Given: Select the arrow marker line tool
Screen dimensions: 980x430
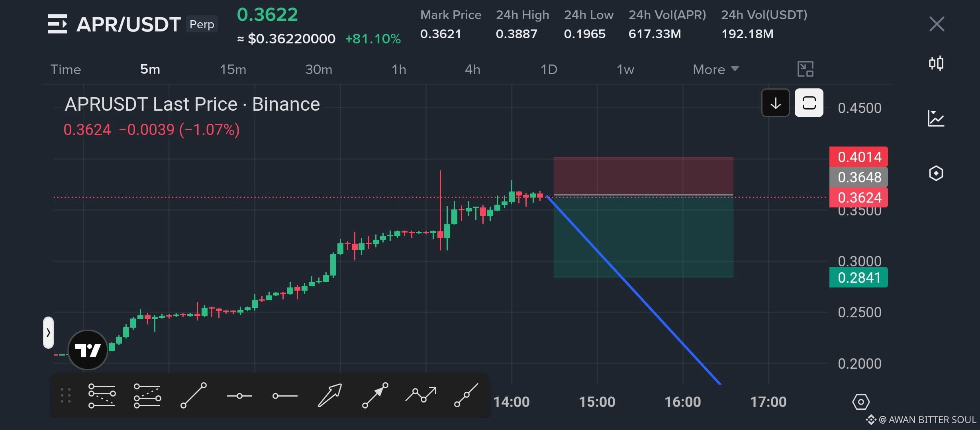Looking at the screenshot, I should [x=375, y=395].
